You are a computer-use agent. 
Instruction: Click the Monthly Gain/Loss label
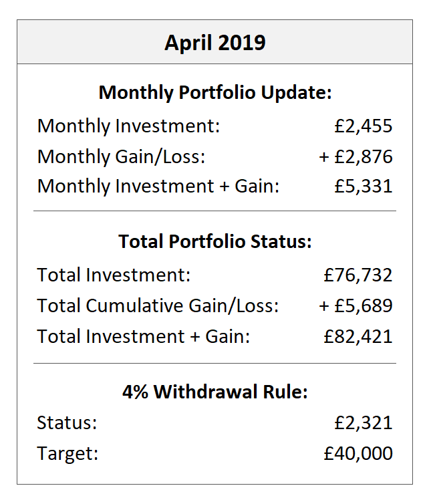(121, 156)
